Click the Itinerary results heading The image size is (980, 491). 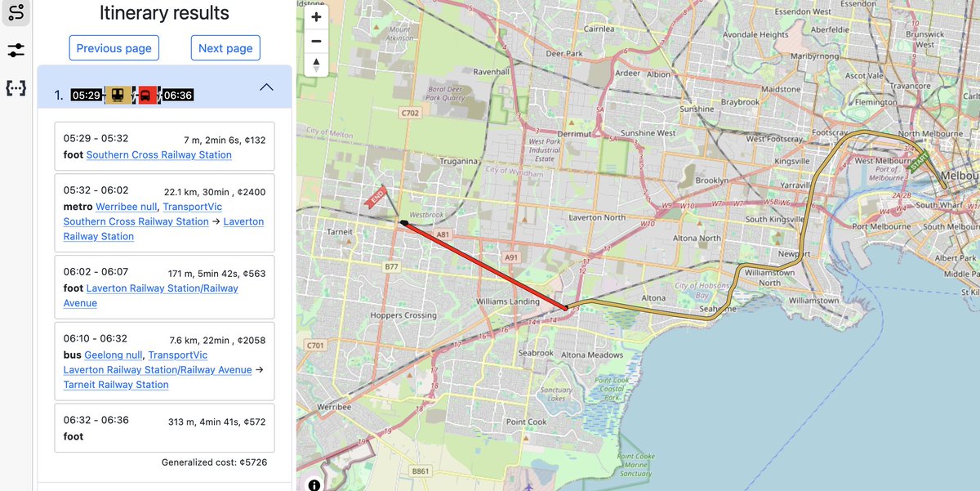(x=164, y=13)
